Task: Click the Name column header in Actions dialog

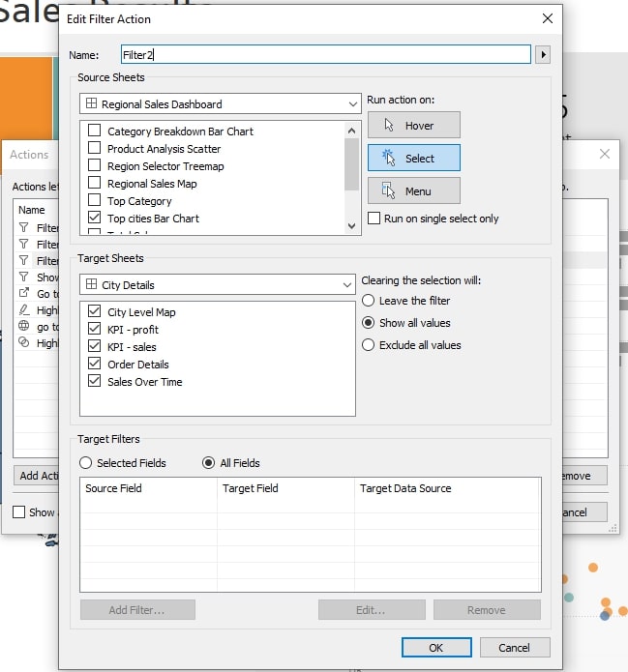Action: click(x=31, y=210)
